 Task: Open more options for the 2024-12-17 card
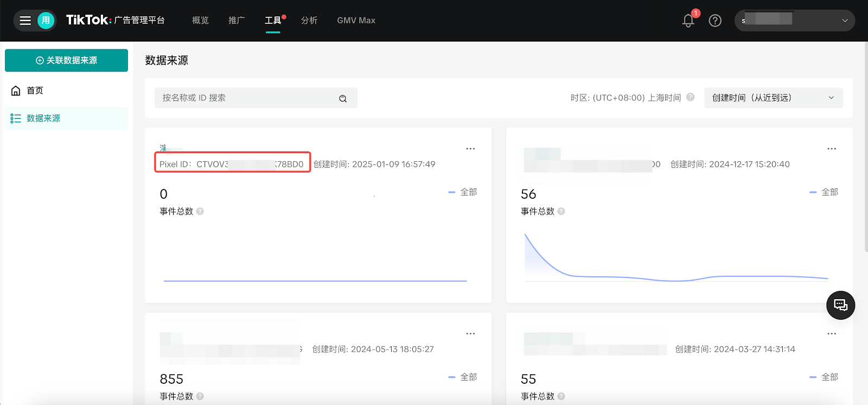(832, 149)
